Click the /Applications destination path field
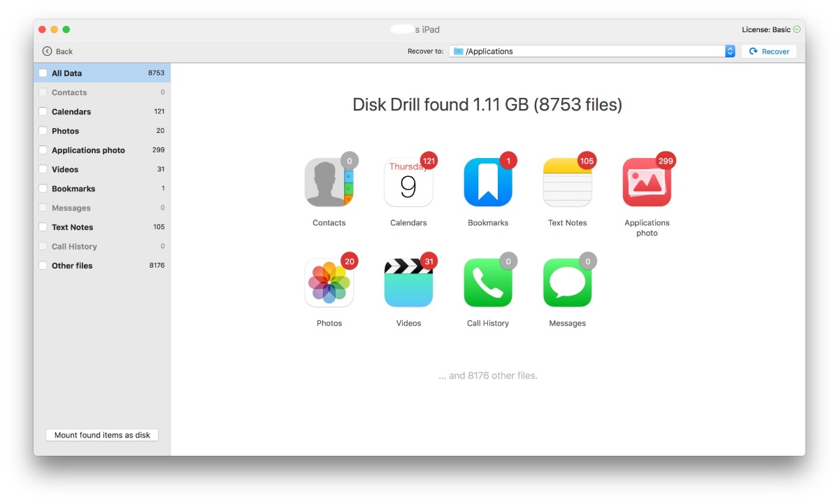 click(x=592, y=51)
